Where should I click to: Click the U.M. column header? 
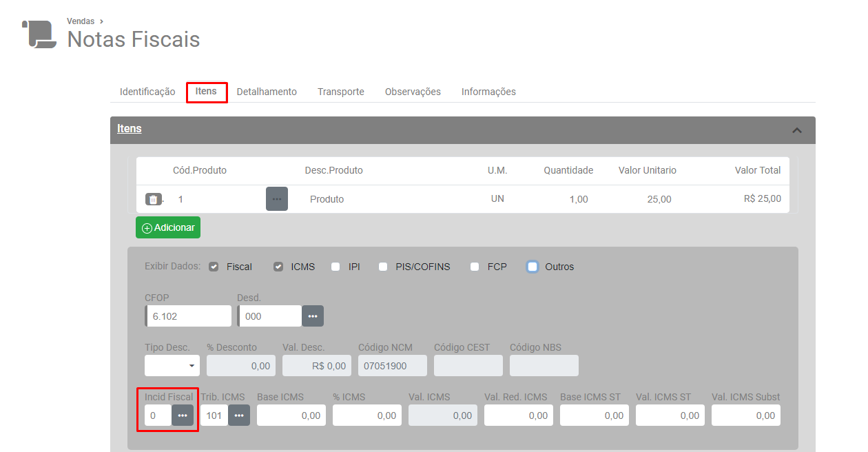[497, 170]
